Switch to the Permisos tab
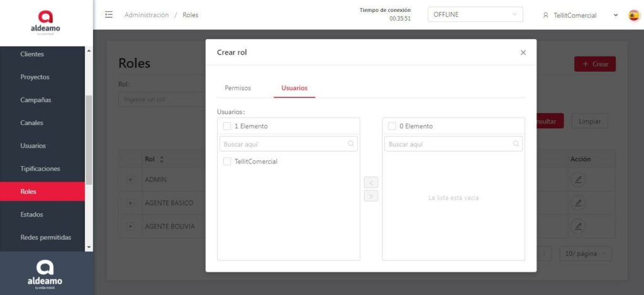This screenshot has width=644, height=295. (x=238, y=88)
